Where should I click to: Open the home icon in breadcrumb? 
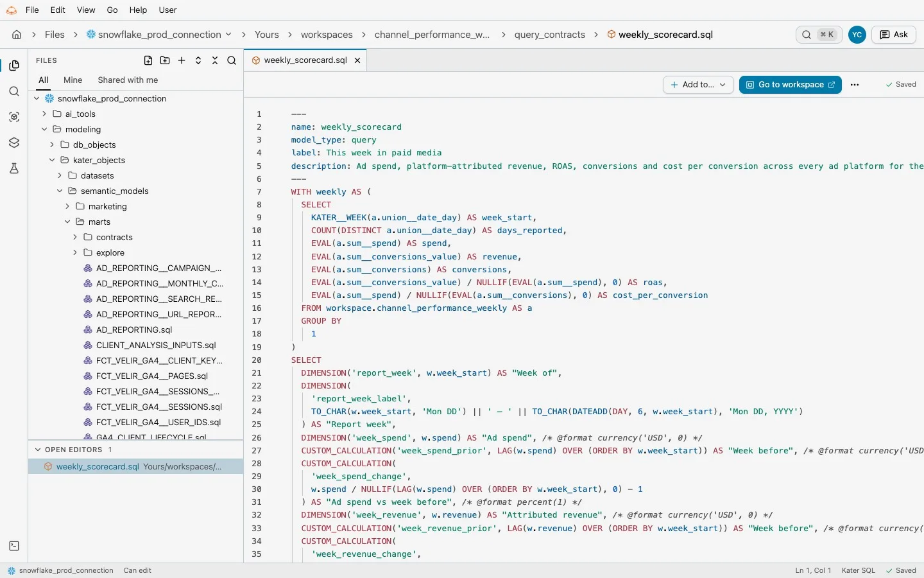click(17, 35)
